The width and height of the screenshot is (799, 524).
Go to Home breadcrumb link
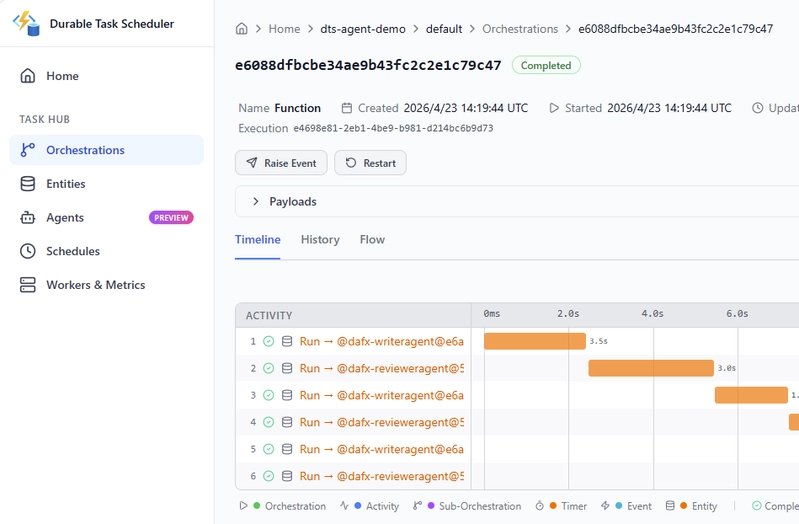(x=284, y=29)
